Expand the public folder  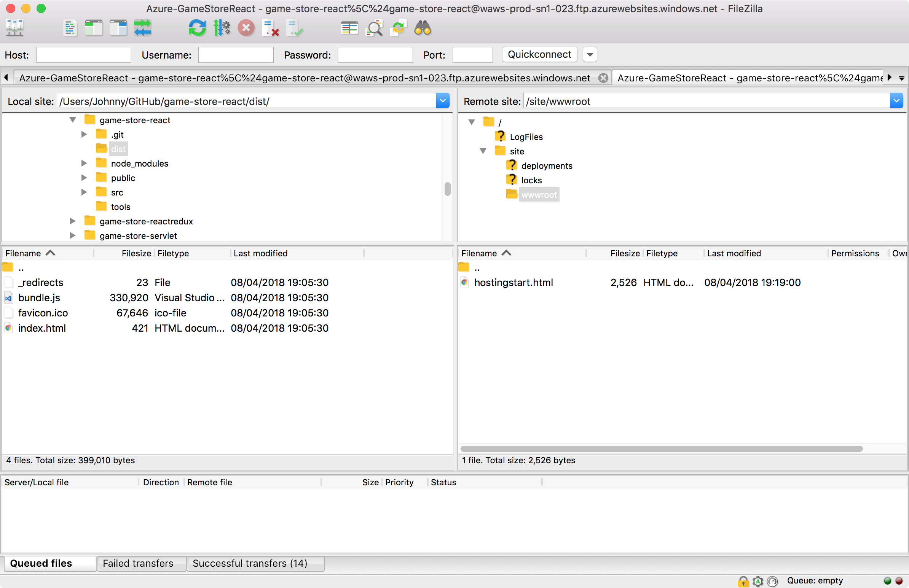84,178
